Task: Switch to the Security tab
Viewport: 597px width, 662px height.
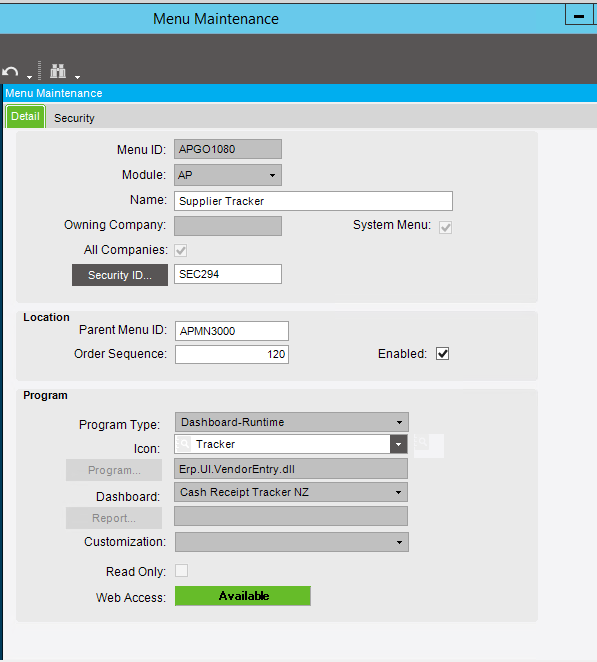Action: pyautogui.click(x=74, y=118)
